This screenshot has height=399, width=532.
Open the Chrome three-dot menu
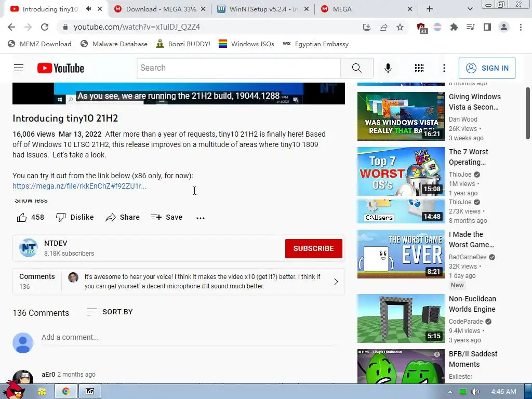pos(521,27)
